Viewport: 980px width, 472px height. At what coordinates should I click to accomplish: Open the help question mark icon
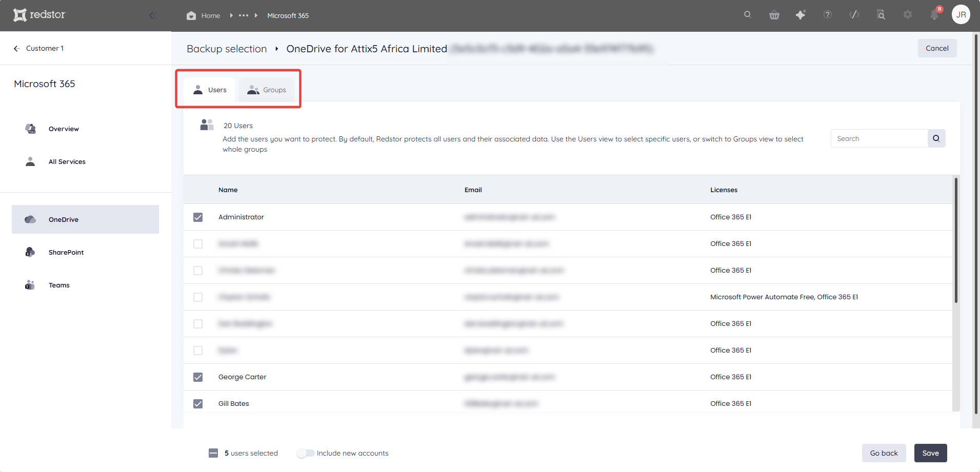tap(828, 15)
